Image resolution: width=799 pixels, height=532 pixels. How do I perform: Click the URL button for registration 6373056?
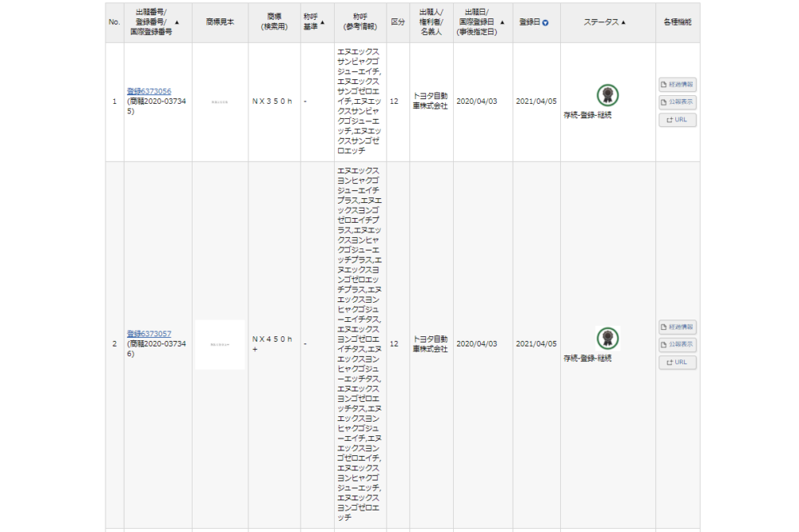678,120
